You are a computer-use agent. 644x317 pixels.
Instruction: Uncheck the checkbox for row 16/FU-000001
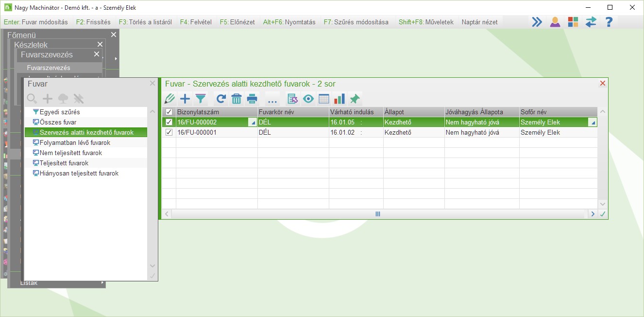point(169,132)
